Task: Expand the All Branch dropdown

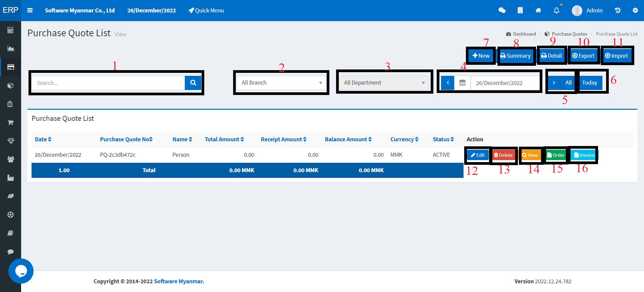Action: tap(281, 83)
